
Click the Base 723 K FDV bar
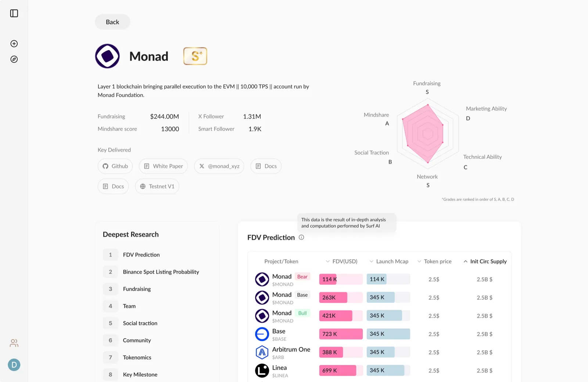tap(341, 334)
